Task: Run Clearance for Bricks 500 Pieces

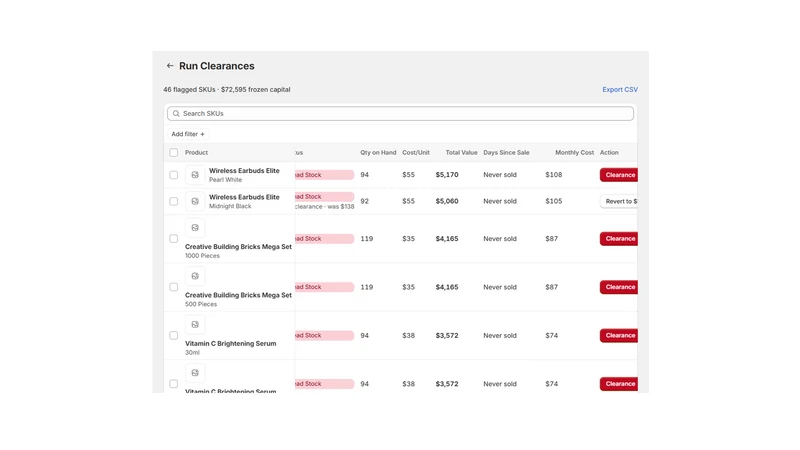Action: [619, 287]
